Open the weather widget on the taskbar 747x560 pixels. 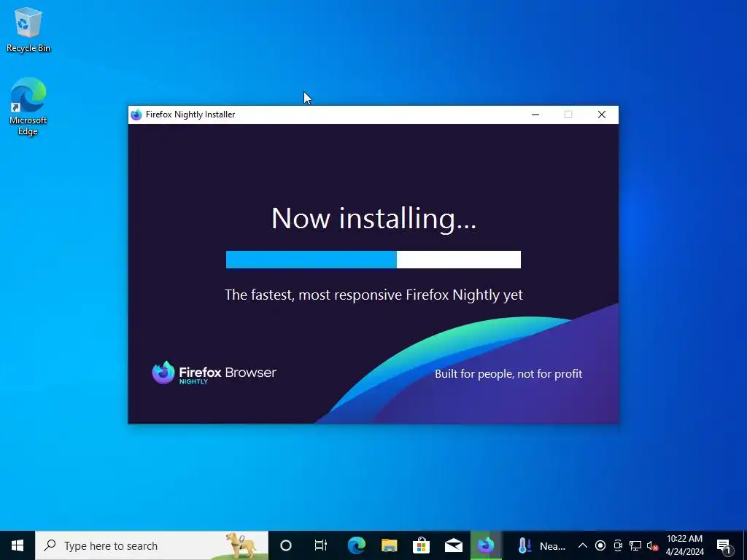click(542, 545)
